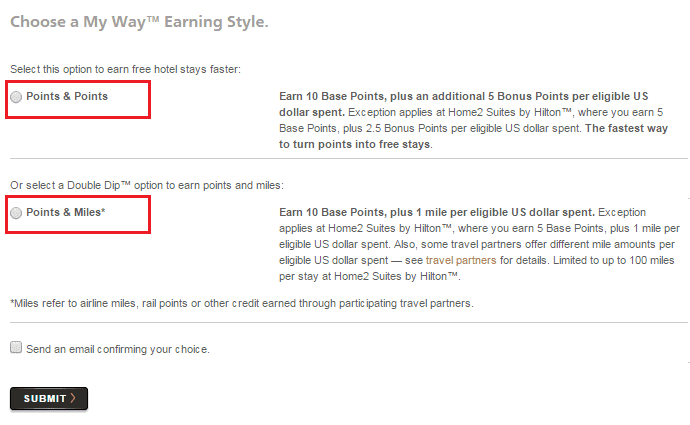The height and width of the screenshot is (425, 690).
Task: Click the '*Miles refer to airline miles' footnote
Action: [240, 303]
